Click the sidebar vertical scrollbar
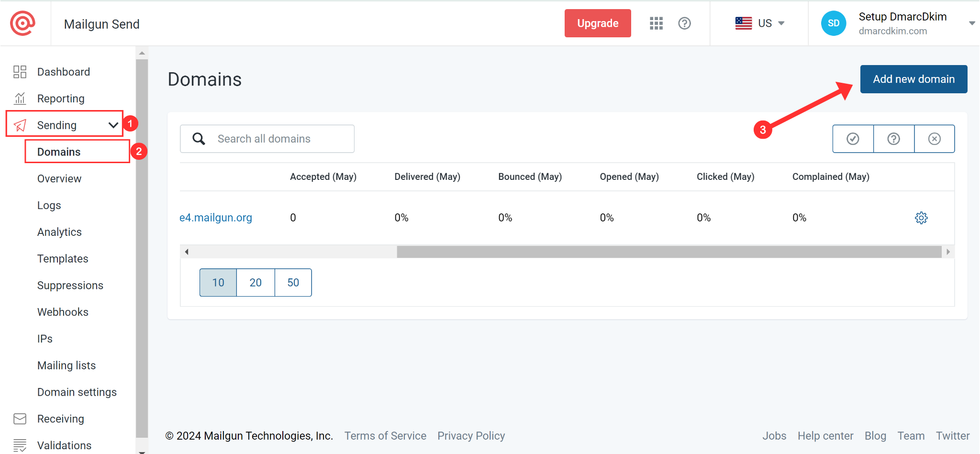This screenshot has height=454, width=980. pyautogui.click(x=142, y=249)
